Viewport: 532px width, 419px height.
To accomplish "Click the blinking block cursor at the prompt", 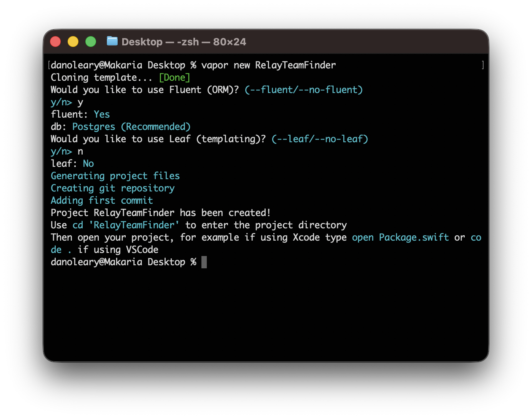I will pyautogui.click(x=204, y=262).
